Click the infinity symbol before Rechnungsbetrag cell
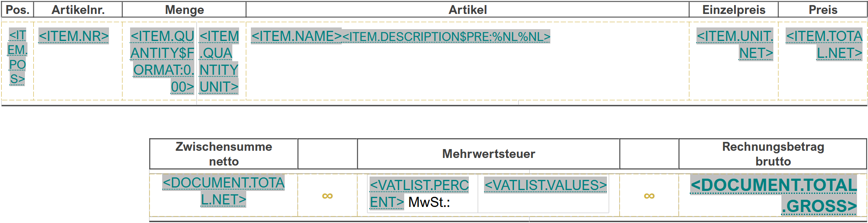The width and height of the screenshot is (868, 223). click(649, 196)
